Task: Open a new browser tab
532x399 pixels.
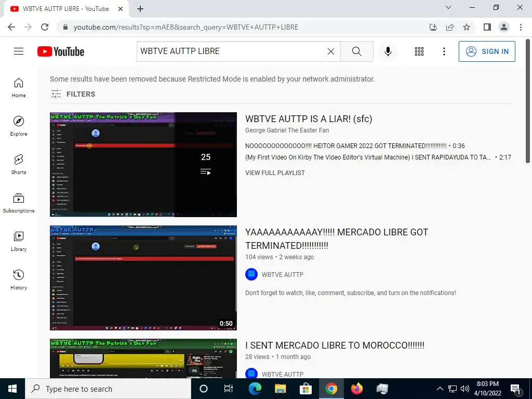Action: (140, 9)
